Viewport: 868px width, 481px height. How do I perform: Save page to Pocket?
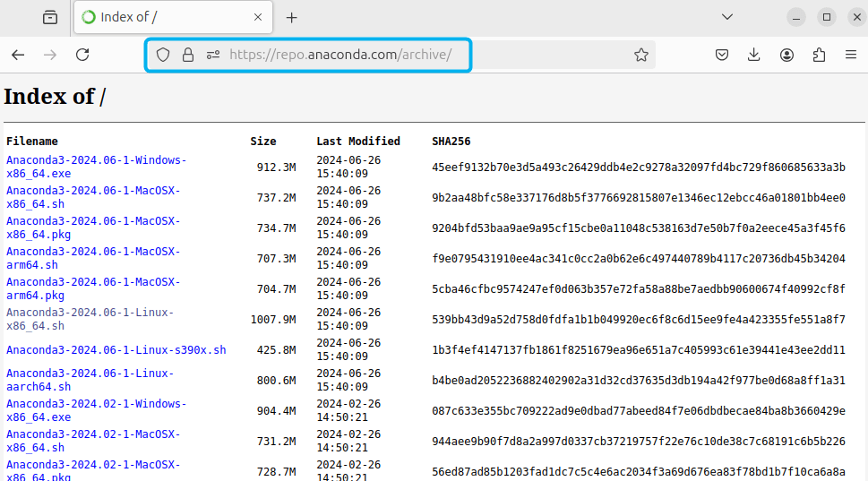[721, 55]
